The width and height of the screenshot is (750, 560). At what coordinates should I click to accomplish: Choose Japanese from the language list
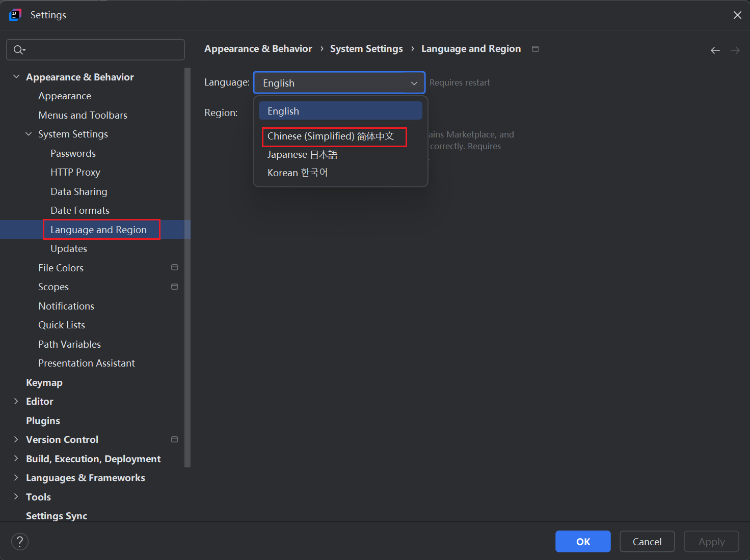coord(340,154)
